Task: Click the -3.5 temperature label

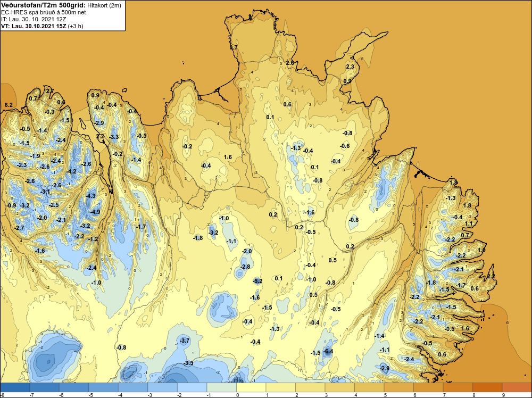Action: pos(188,363)
